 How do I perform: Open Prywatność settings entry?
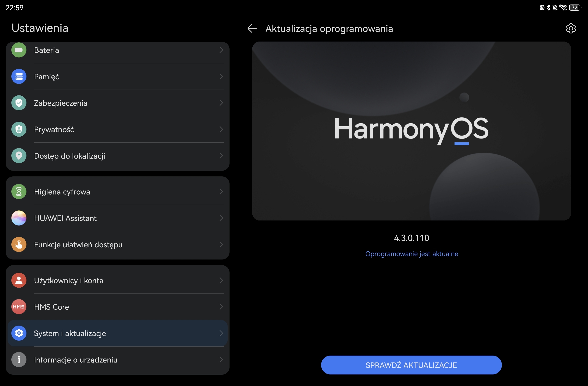pos(118,129)
